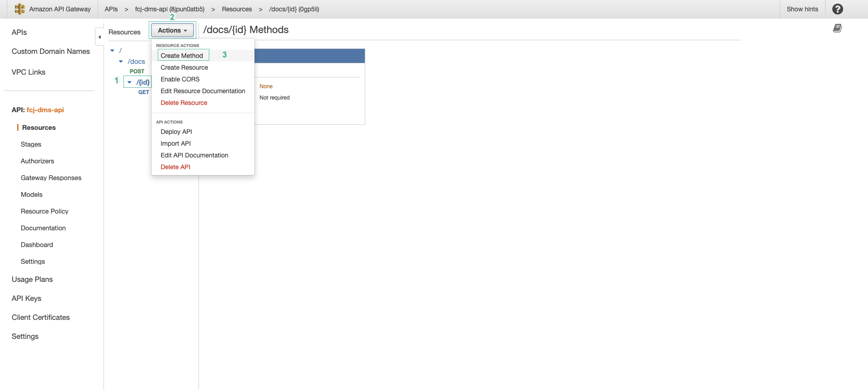868x390 pixels.
Task: Collapse the root / resource tree arrow
Action: [x=112, y=51]
